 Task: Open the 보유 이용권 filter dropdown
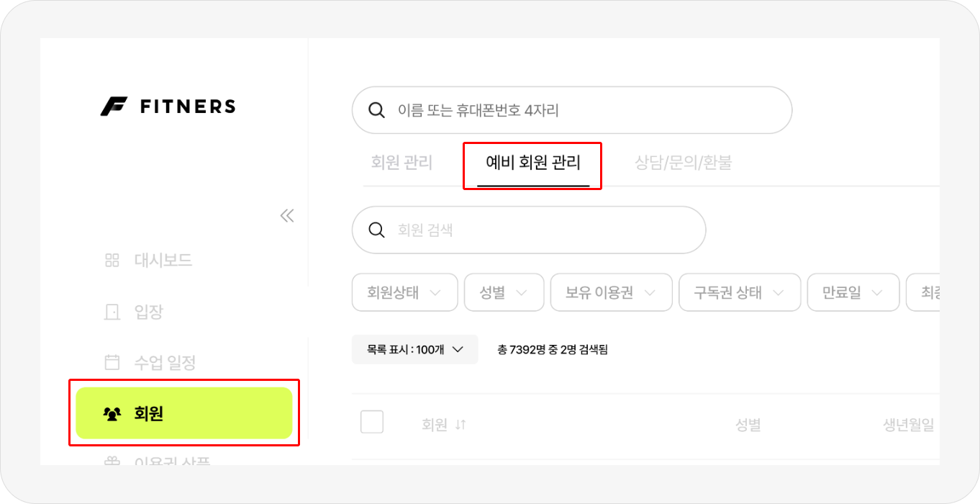611,292
